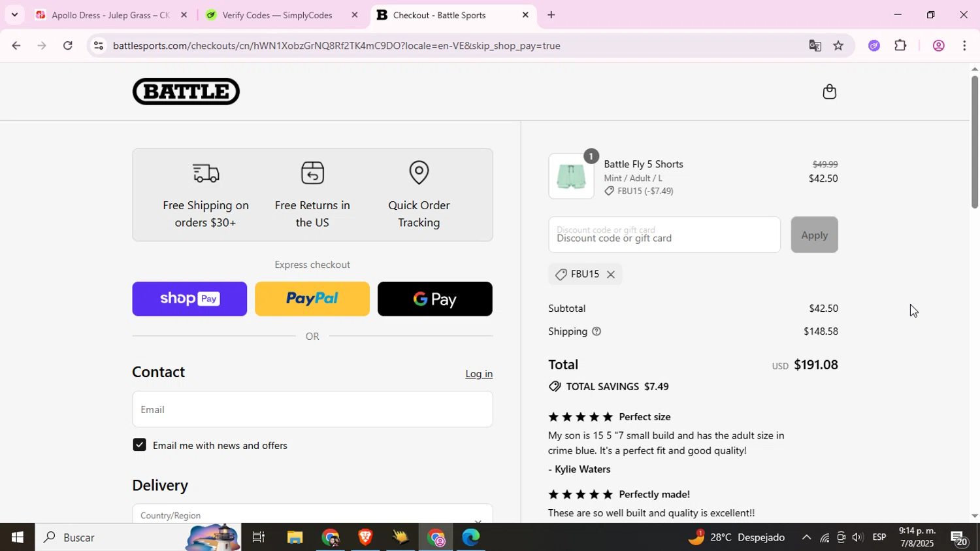This screenshot has width=980, height=551.
Task: Reload the checkout page
Action: click(x=68, y=46)
